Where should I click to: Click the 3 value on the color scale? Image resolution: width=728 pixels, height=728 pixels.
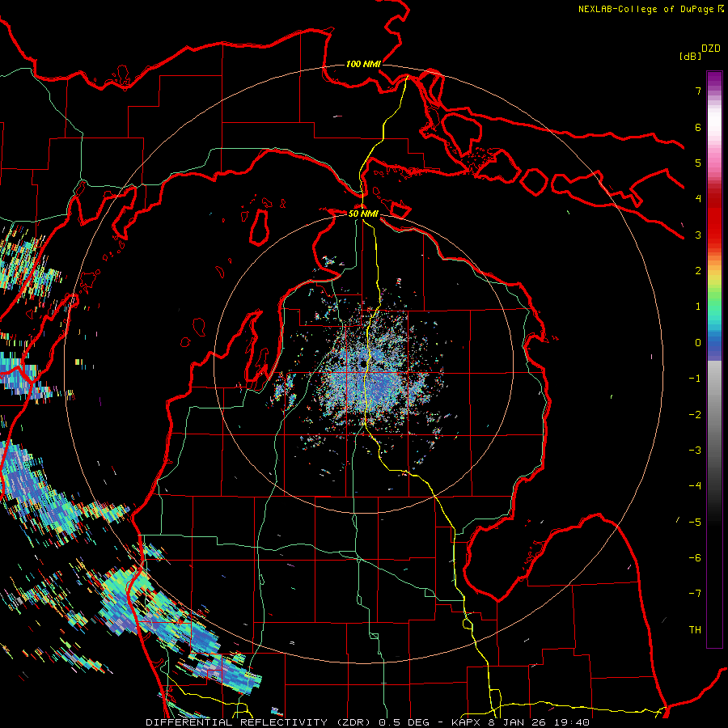[698, 235]
